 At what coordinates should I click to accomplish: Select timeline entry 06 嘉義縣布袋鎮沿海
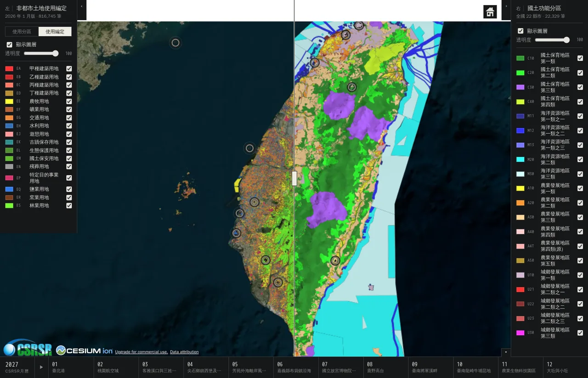295,367
